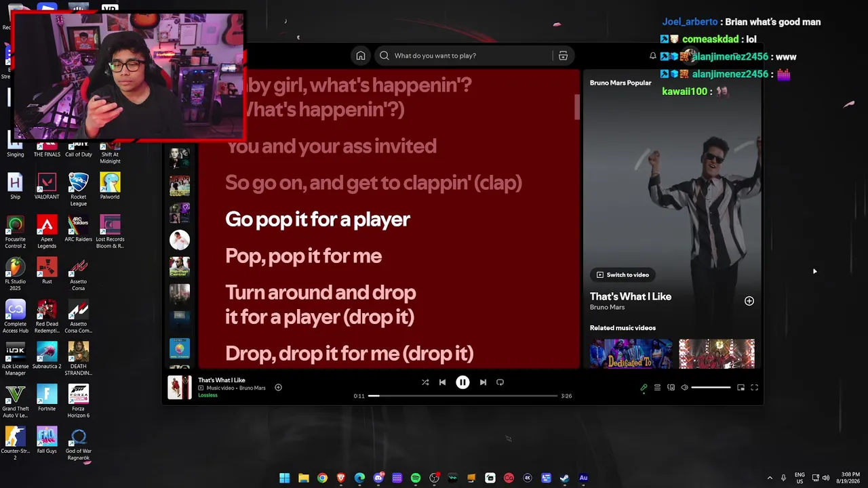Screen dimensions: 868x488
Task: Seek along the song progress bar
Action: 463,396
